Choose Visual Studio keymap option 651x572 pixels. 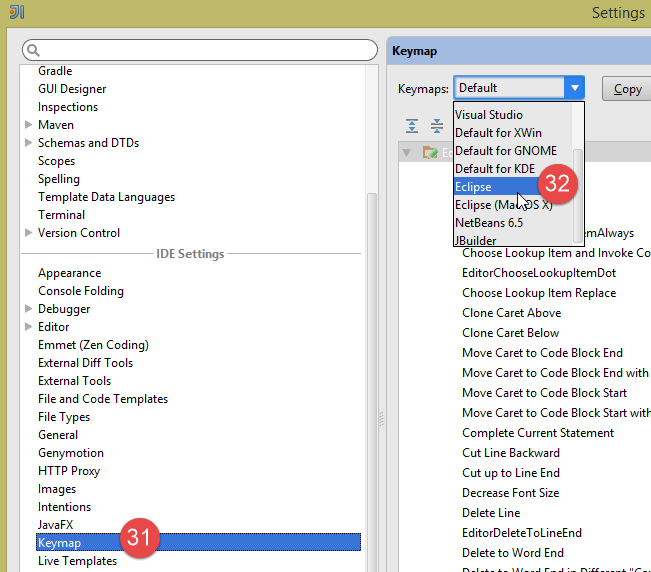click(489, 115)
